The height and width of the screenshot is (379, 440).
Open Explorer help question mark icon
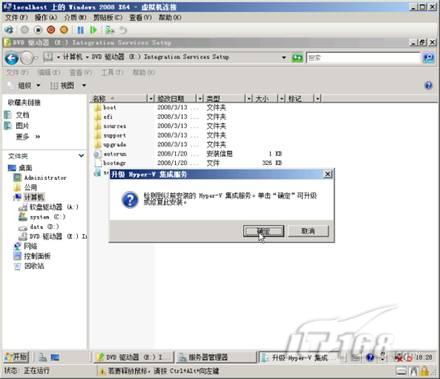pos(428,85)
